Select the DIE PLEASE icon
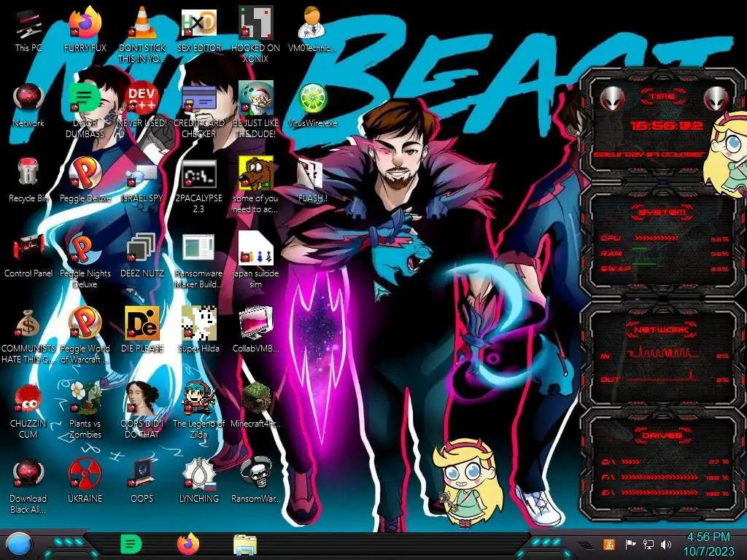The image size is (747, 560). (142, 323)
